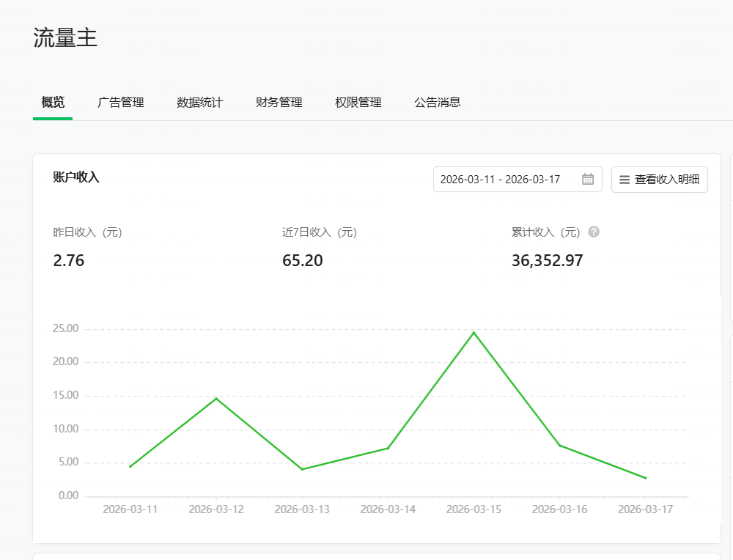The width and height of the screenshot is (733, 560).
Task: Click the chart data point for 2026-03-12
Action: [x=217, y=398]
